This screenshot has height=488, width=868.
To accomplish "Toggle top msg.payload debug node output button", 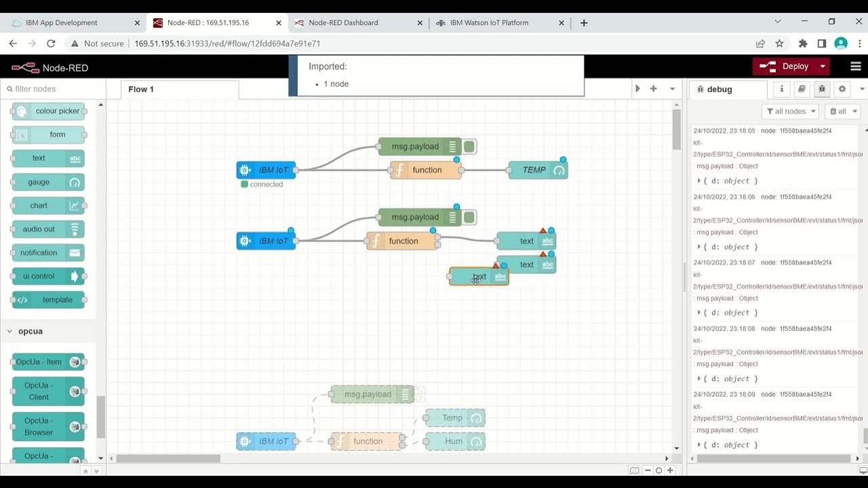I will pos(469,146).
